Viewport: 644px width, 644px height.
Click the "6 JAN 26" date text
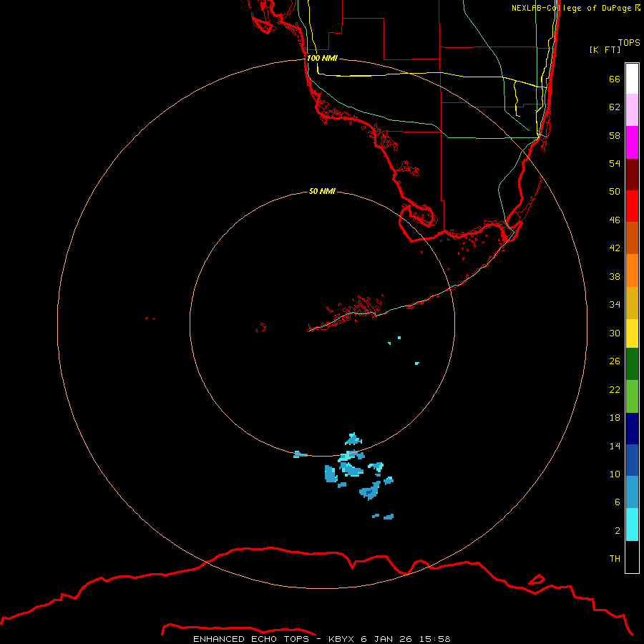(387, 639)
